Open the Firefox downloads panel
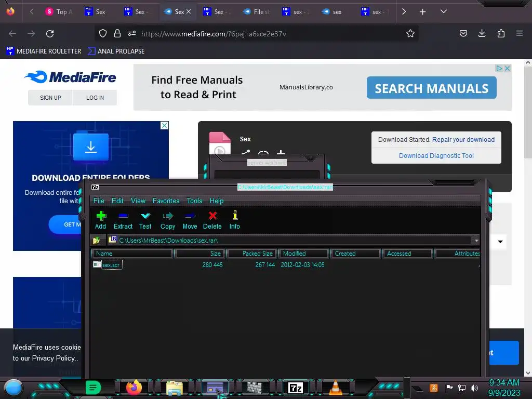The width and height of the screenshot is (532, 399). pyautogui.click(x=482, y=33)
